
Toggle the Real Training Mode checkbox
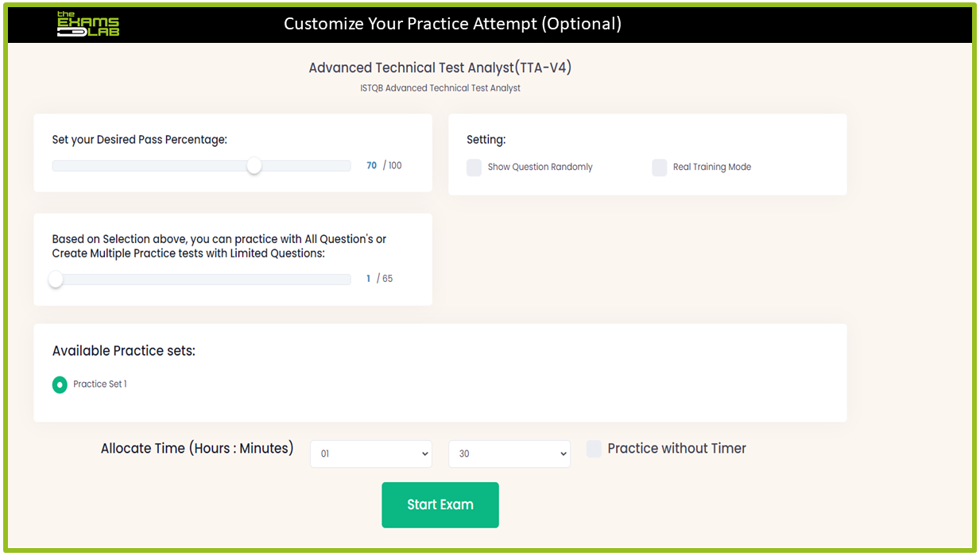(x=660, y=168)
